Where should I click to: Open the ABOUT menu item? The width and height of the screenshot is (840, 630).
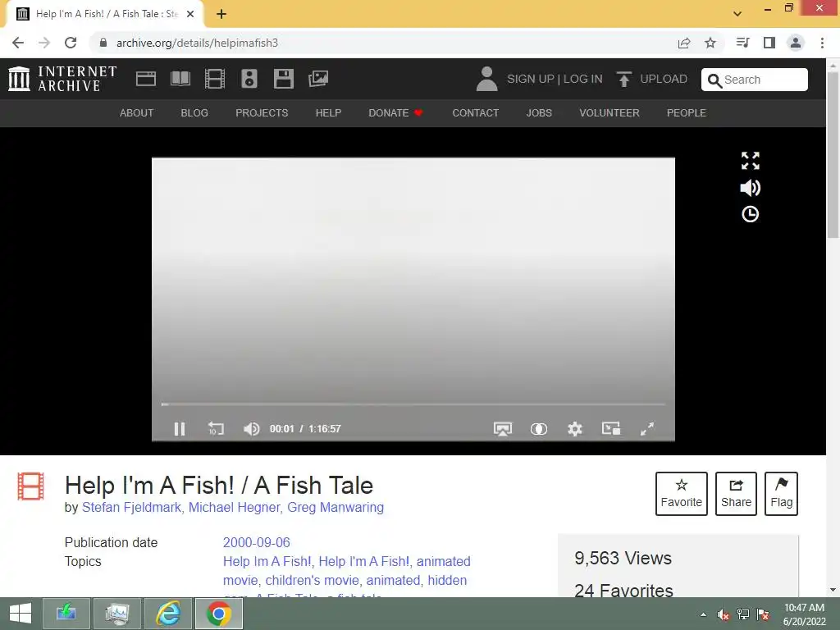pyautogui.click(x=137, y=113)
